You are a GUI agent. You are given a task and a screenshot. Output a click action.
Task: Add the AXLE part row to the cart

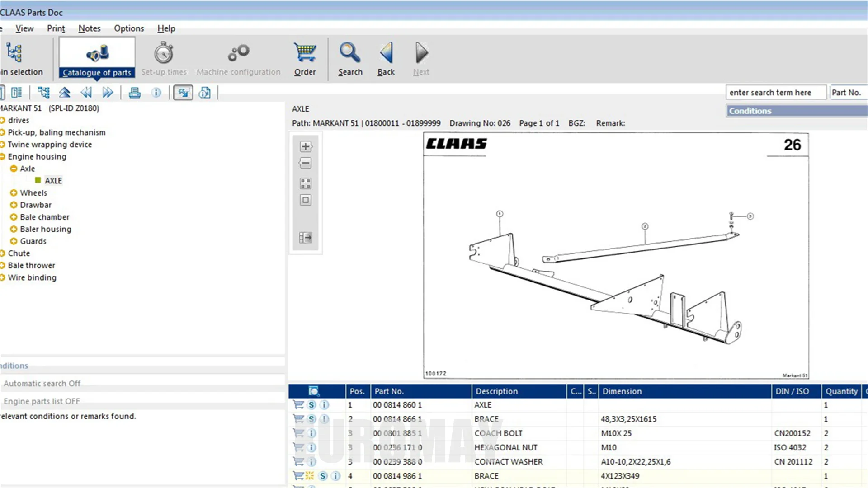pos(298,405)
